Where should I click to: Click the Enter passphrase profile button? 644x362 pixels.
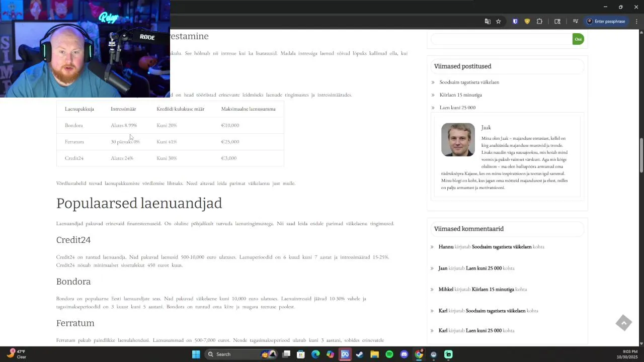(x=606, y=21)
